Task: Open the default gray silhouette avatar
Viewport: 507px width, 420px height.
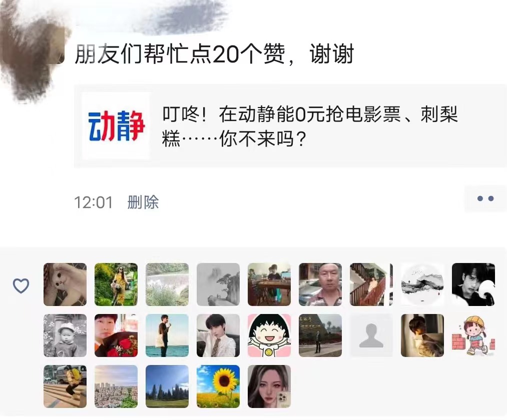Action: [371, 335]
